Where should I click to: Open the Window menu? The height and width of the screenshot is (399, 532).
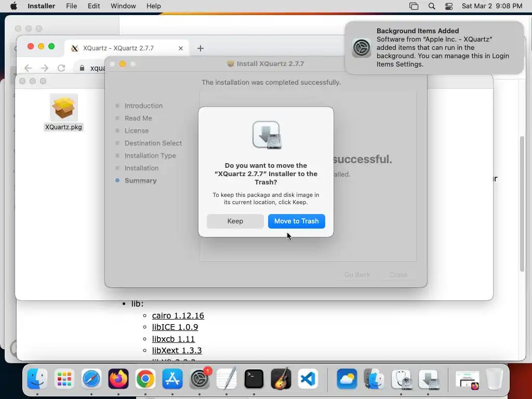click(x=123, y=6)
